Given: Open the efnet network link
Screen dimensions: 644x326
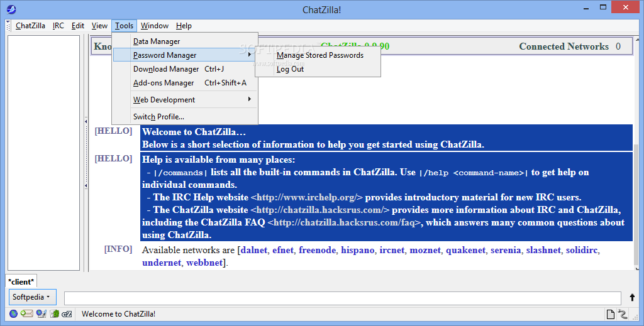Looking at the screenshot, I should click(283, 250).
